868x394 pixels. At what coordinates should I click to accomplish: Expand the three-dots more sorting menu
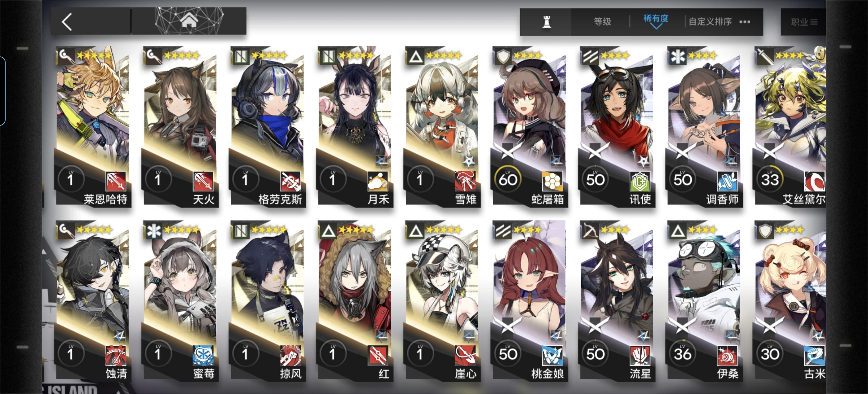[744, 22]
